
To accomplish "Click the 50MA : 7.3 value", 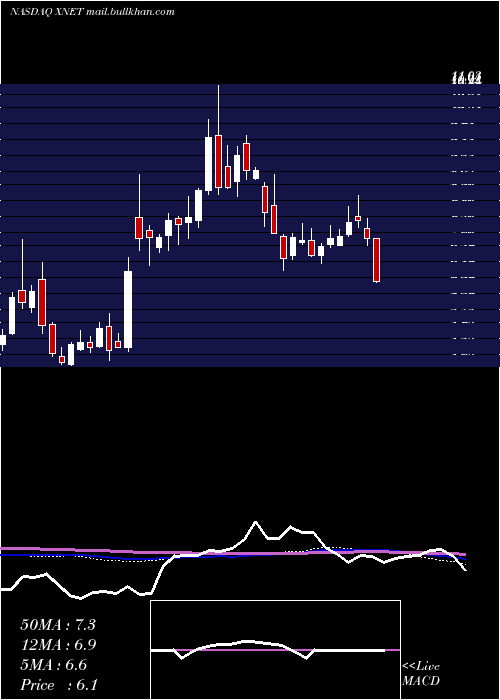I will click(x=58, y=625).
